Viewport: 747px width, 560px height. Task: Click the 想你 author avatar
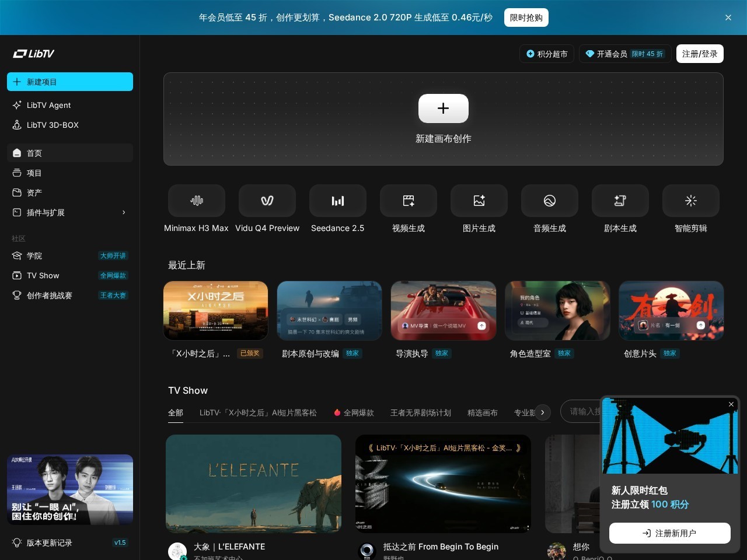pyautogui.click(x=557, y=551)
